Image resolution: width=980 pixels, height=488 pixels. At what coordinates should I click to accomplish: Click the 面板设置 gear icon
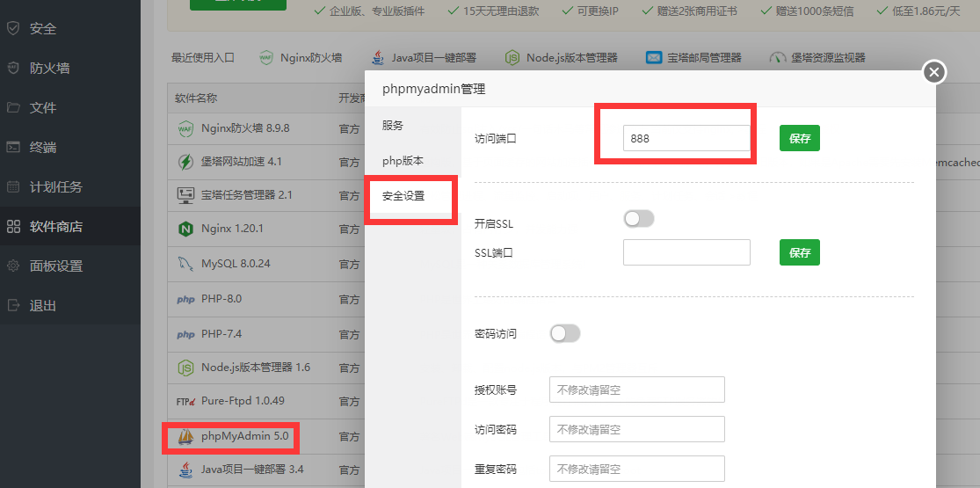pyautogui.click(x=13, y=266)
